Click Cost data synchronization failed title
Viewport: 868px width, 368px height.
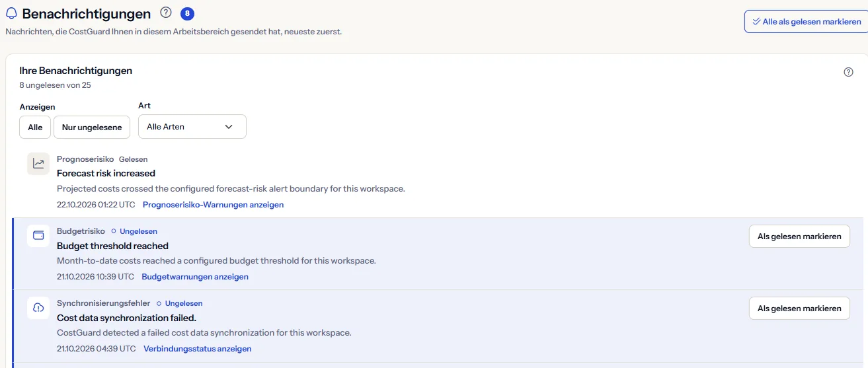(126, 318)
